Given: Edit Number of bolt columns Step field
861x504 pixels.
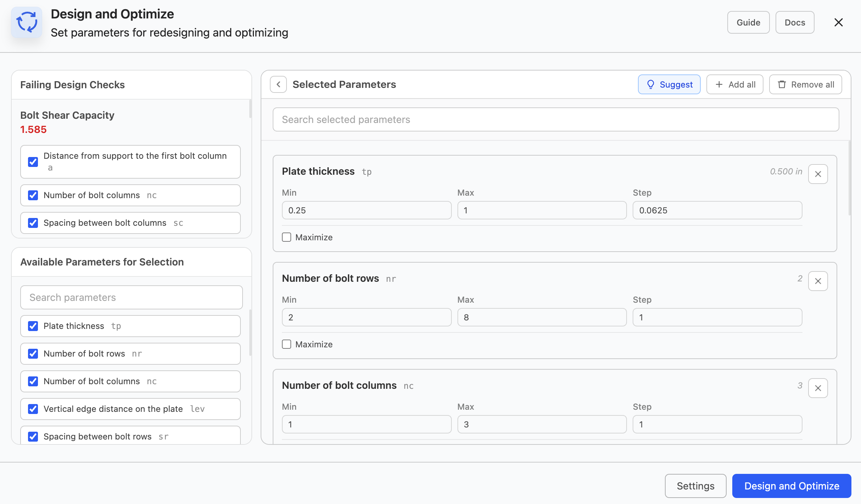Looking at the screenshot, I should pyautogui.click(x=717, y=424).
